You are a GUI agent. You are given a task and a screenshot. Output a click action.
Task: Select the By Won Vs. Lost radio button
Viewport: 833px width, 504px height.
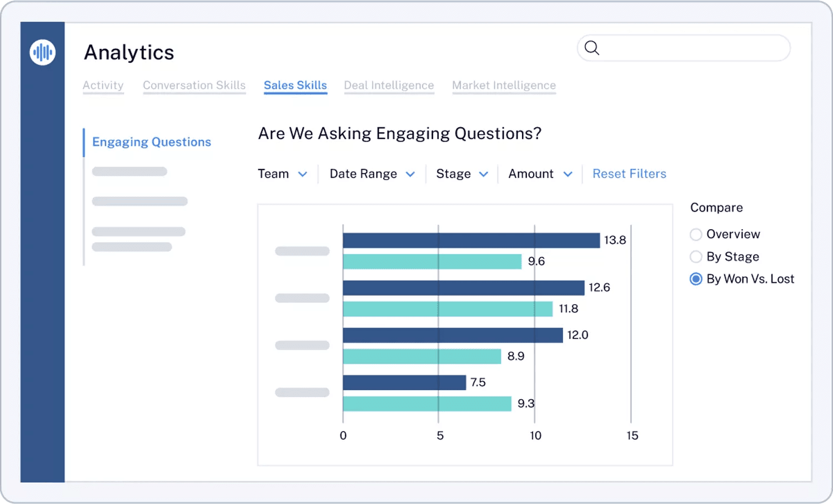pos(696,279)
